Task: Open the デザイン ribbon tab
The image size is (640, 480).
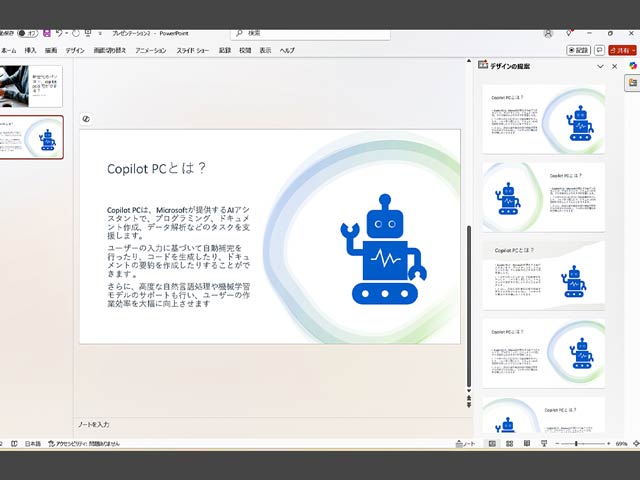Action: [x=75, y=51]
